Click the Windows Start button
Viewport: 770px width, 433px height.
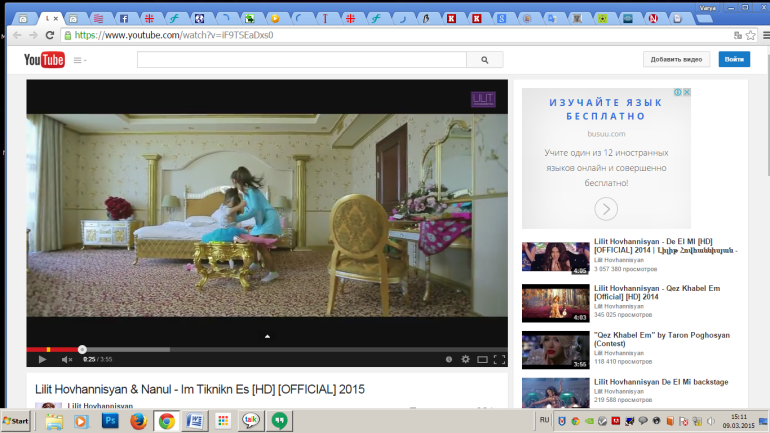click(16, 421)
